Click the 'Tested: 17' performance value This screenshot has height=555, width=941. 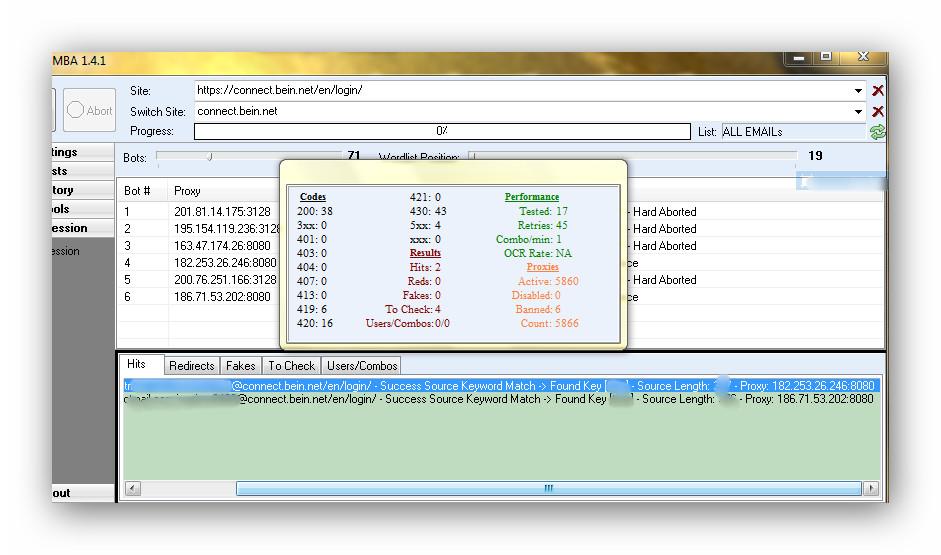(x=543, y=211)
